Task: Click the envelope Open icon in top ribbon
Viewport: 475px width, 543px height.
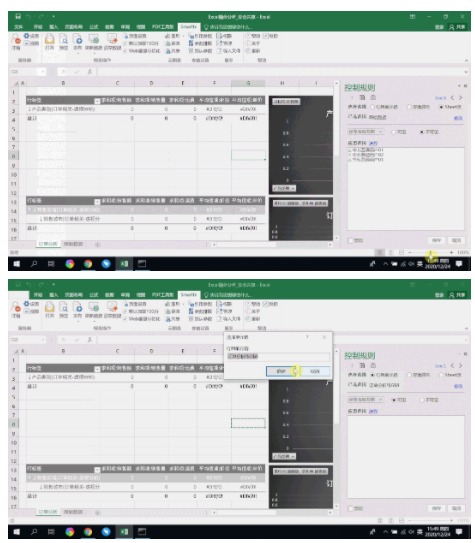Action: [50, 39]
